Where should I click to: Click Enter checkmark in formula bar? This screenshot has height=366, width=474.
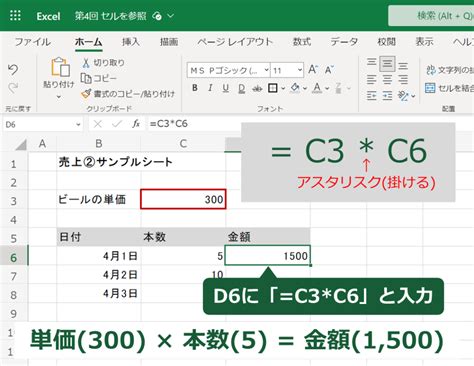pos(116,124)
